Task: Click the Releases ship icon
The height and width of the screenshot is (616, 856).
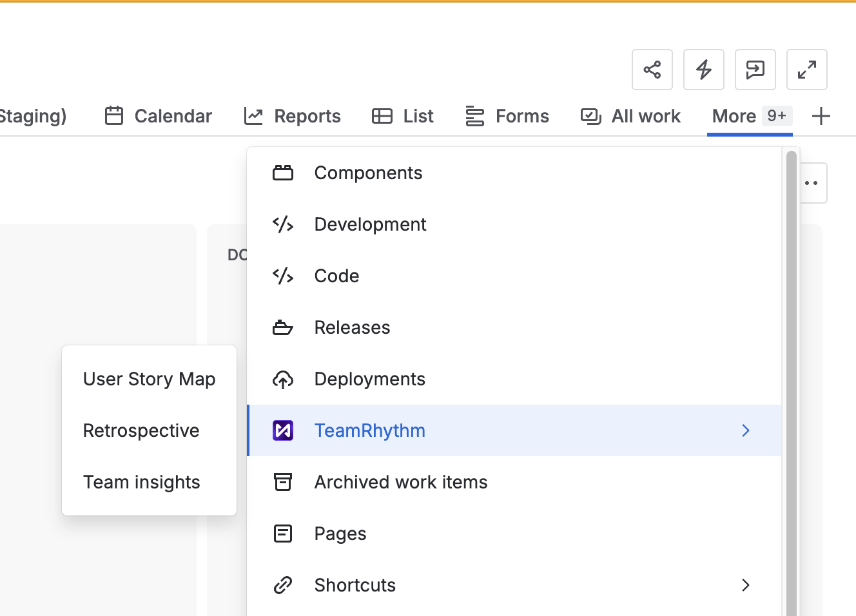Action: pos(283,327)
